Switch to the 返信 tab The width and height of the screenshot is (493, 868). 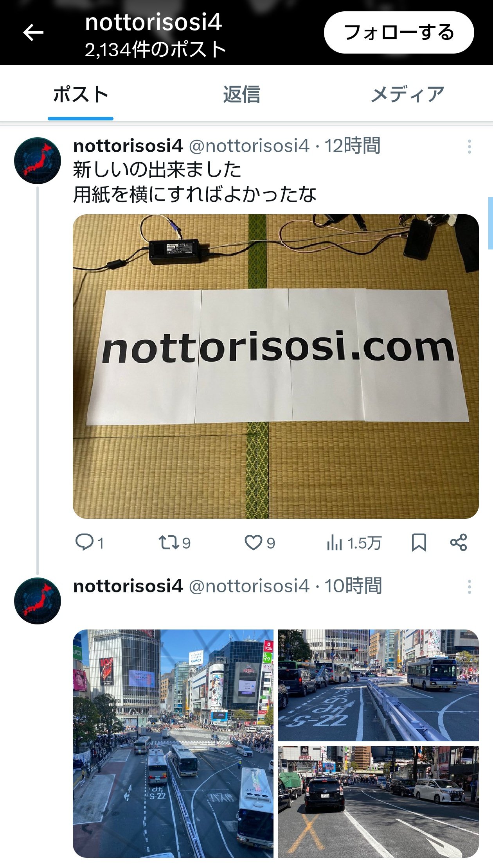click(241, 94)
